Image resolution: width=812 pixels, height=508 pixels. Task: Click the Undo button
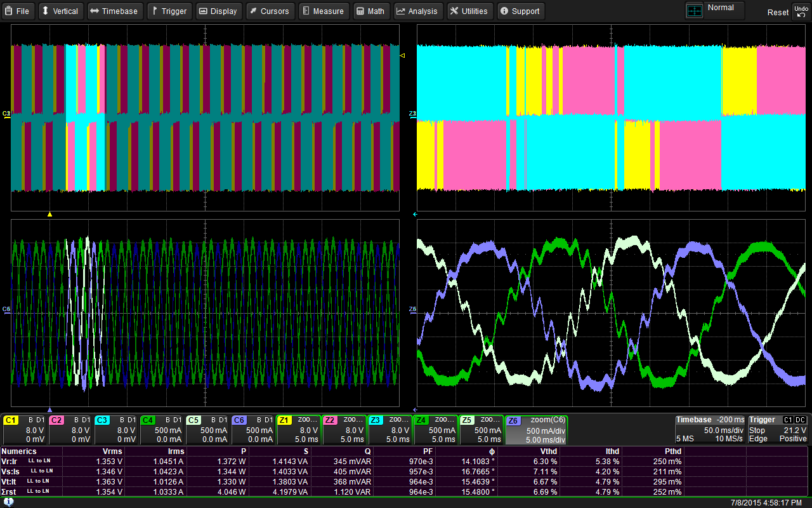click(x=801, y=11)
